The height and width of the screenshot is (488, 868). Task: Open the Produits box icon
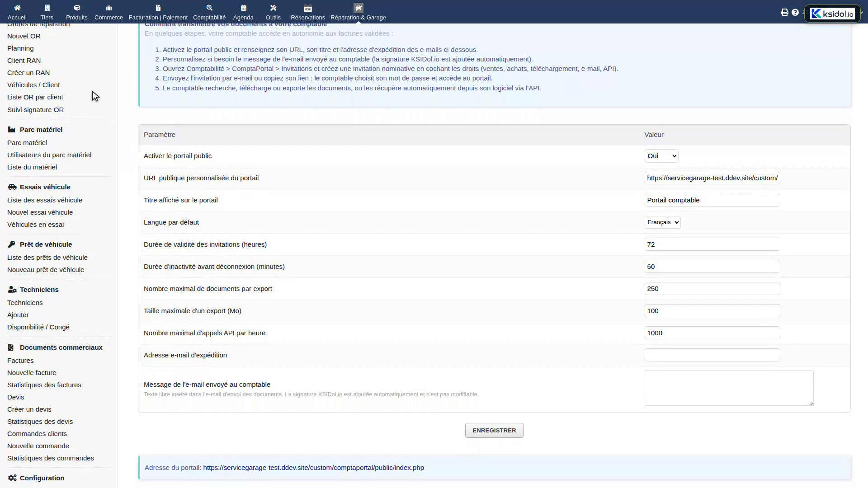coord(77,8)
